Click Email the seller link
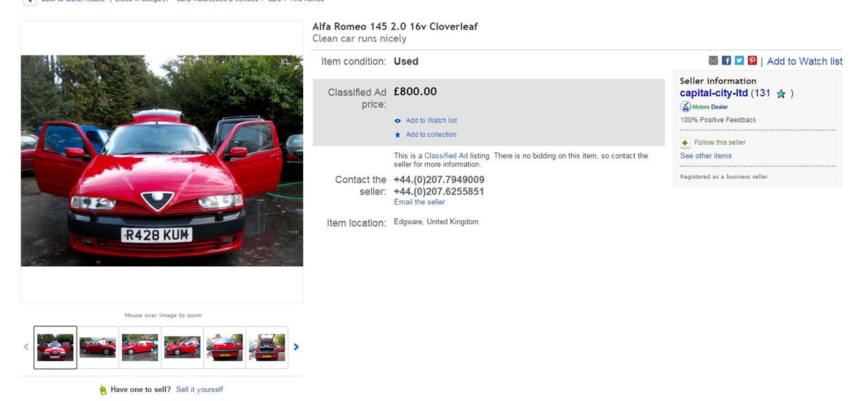The width and height of the screenshot is (868, 401). click(x=419, y=202)
